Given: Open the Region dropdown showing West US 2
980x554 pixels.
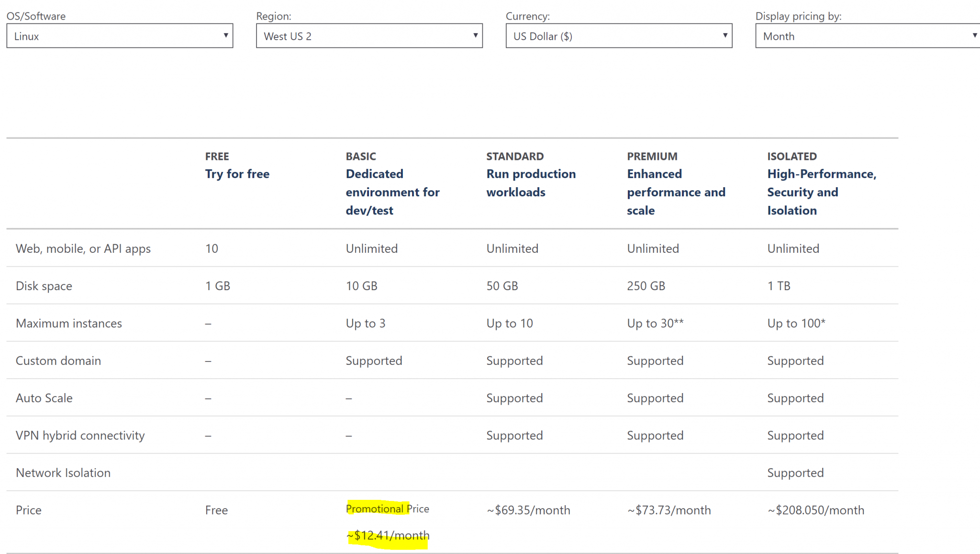Looking at the screenshot, I should tap(368, 35).
